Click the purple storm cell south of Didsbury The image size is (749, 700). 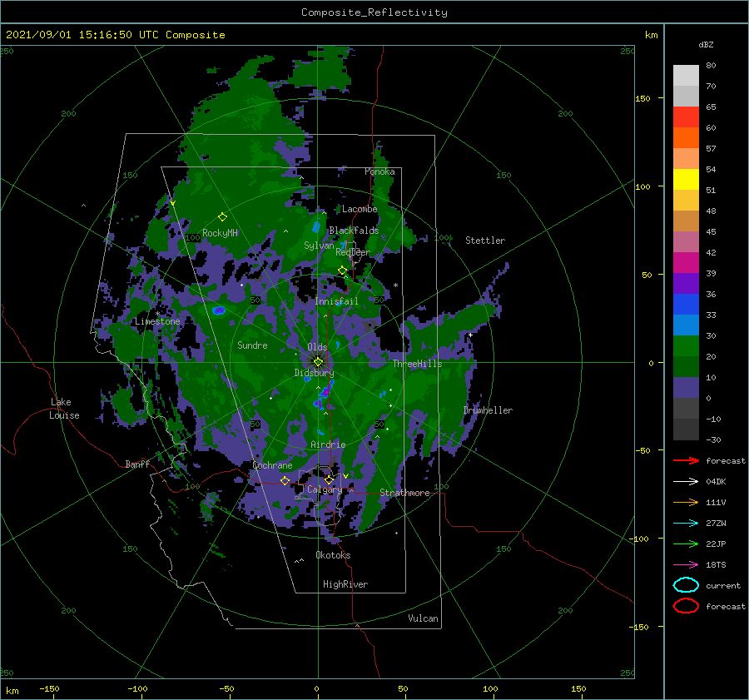coord(325,391)
